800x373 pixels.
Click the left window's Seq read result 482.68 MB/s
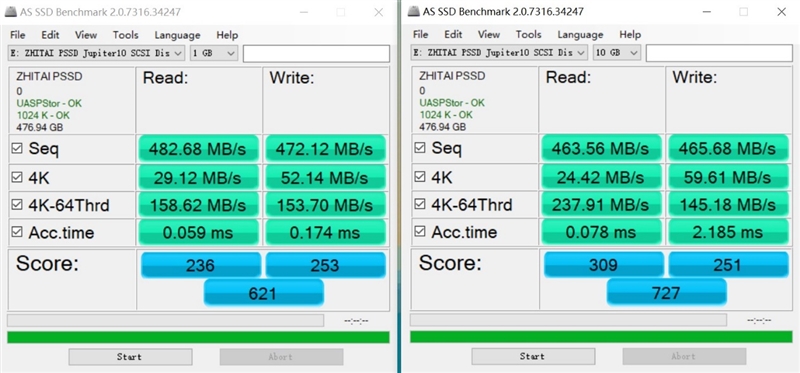(198, 149)
